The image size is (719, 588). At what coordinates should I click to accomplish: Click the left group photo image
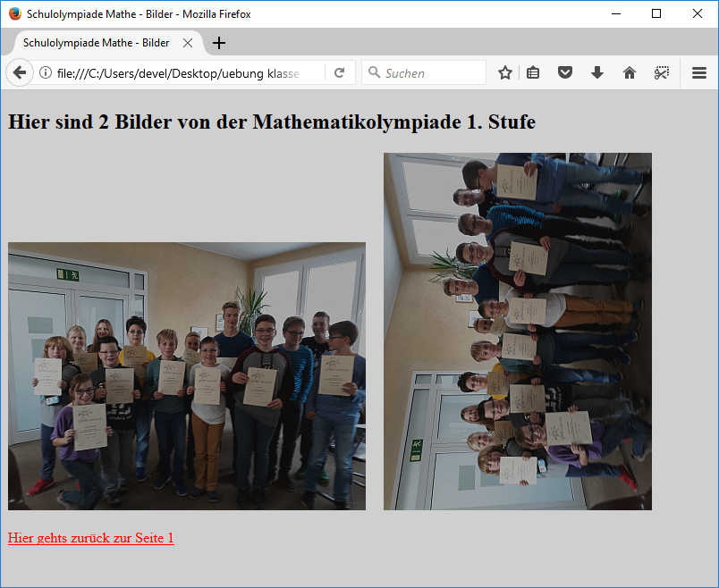(187, 376)
